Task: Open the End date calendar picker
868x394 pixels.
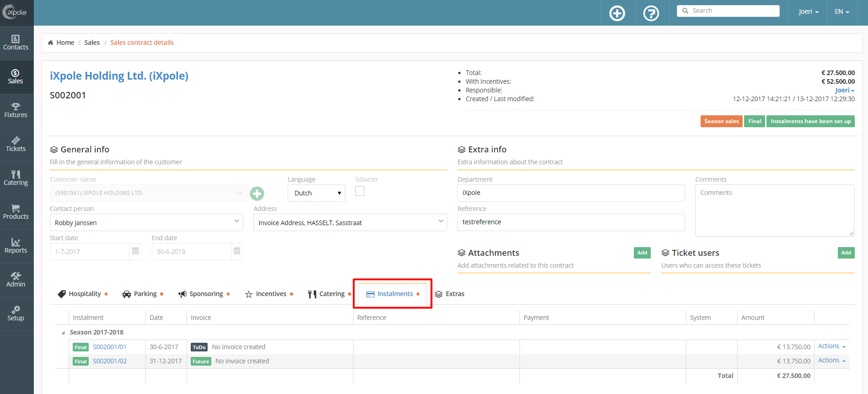Action: [x=237, y=251]
